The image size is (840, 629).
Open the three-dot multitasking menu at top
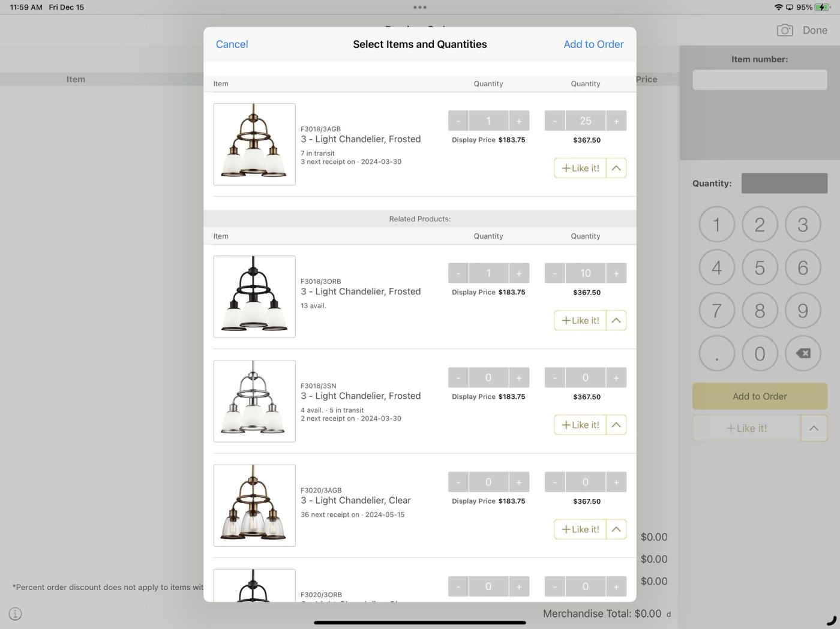[x=420, y=7]
